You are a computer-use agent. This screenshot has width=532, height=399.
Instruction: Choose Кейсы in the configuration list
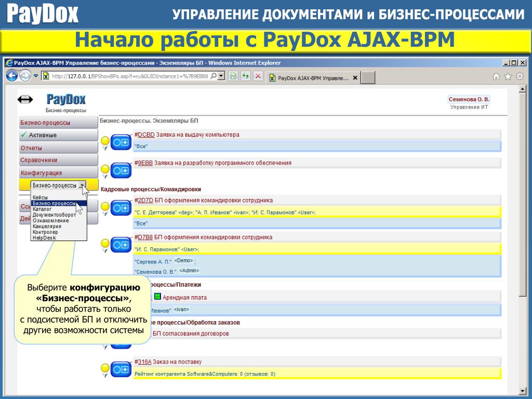pos(59,197)
